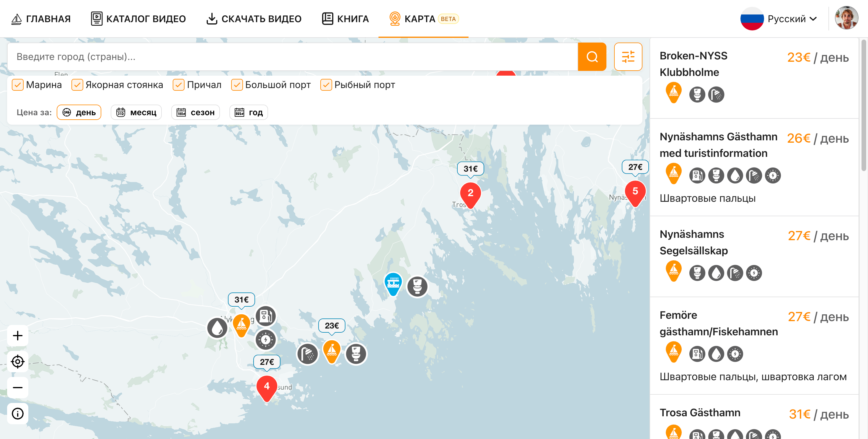The height and width of the screenshot is (439, 868).
Task: Click the orange search magnifier button
Action: point(592,57)
